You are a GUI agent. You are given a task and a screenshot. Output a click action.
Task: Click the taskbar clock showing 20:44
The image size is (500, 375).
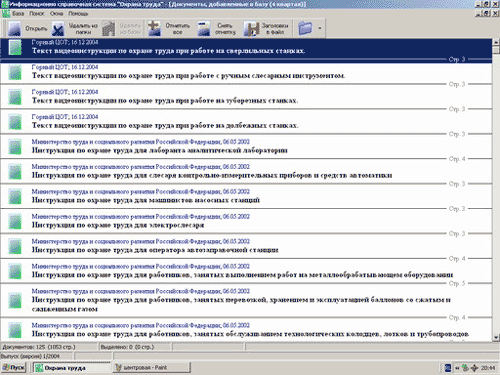click(x=488, y=368)
